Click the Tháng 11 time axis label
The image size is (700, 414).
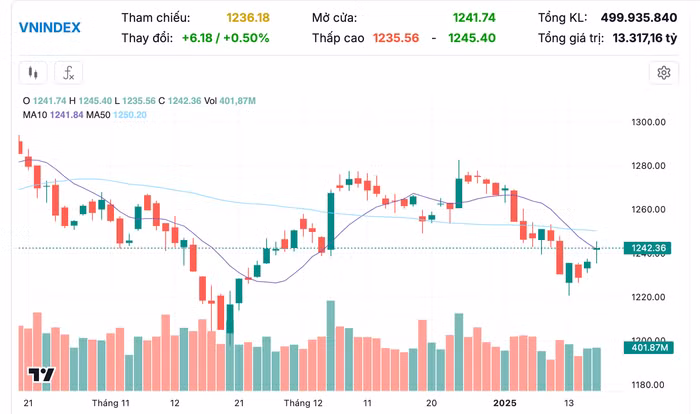coord(111,402)
